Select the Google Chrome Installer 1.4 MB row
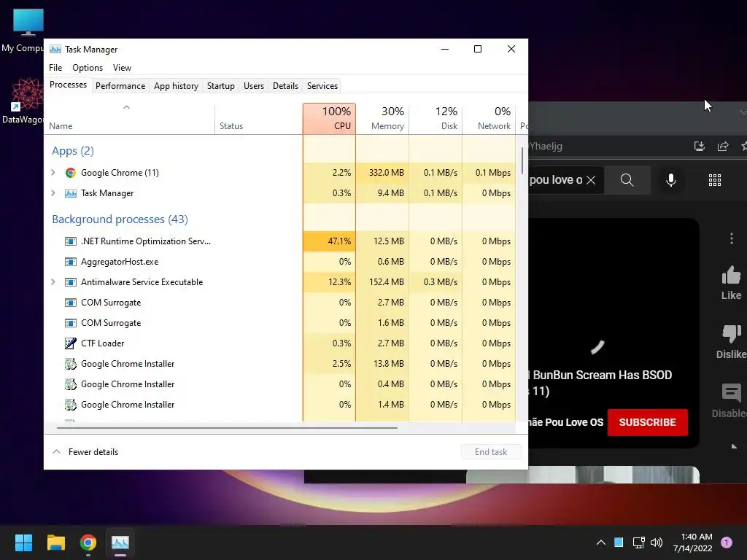This screenshot has width=747, height=560. click(281, 405)
